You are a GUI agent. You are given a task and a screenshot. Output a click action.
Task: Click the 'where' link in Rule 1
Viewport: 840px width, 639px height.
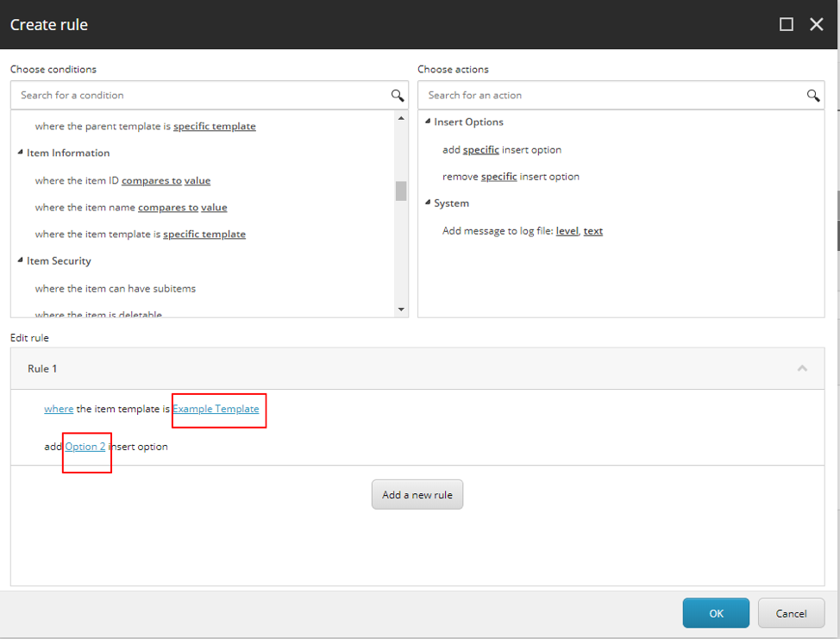59,409
